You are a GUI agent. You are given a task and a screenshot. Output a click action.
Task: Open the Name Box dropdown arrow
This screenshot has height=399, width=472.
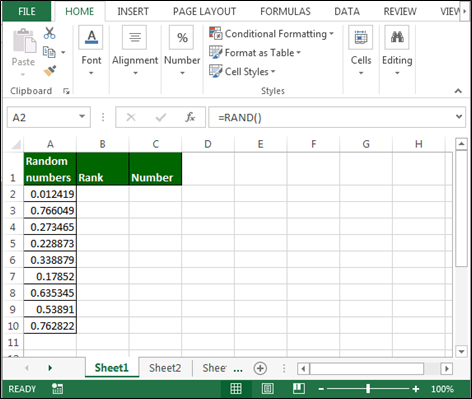[82, 117]
